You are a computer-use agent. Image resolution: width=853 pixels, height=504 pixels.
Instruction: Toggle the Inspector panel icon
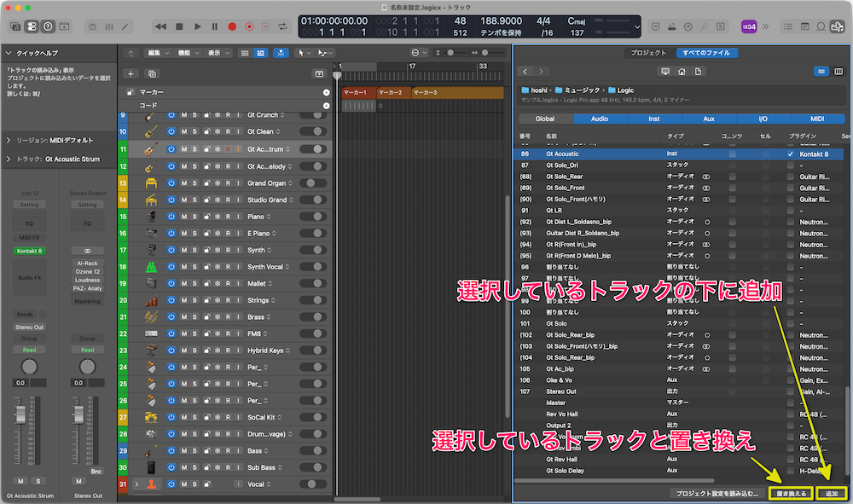[x=32, y=26]
